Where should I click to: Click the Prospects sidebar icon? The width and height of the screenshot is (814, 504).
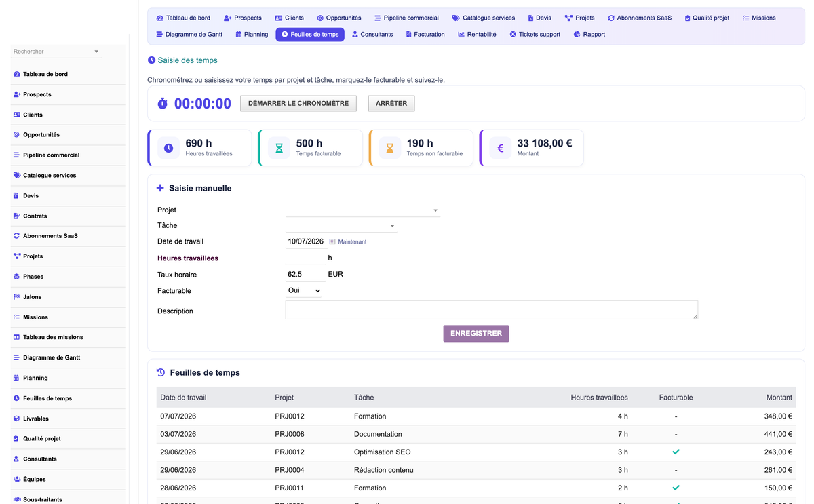(17, 94)
